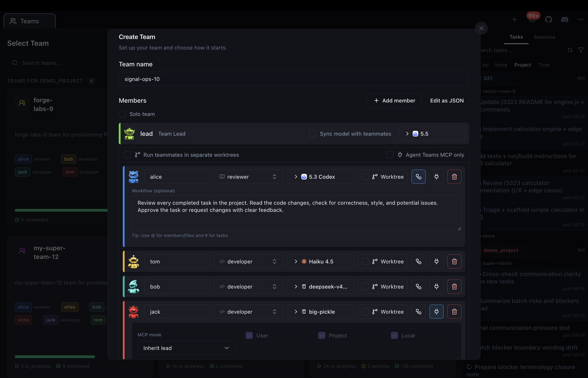Delete bob member with trash icon
This screenshot has width=588, height=378.
(454, 287)
